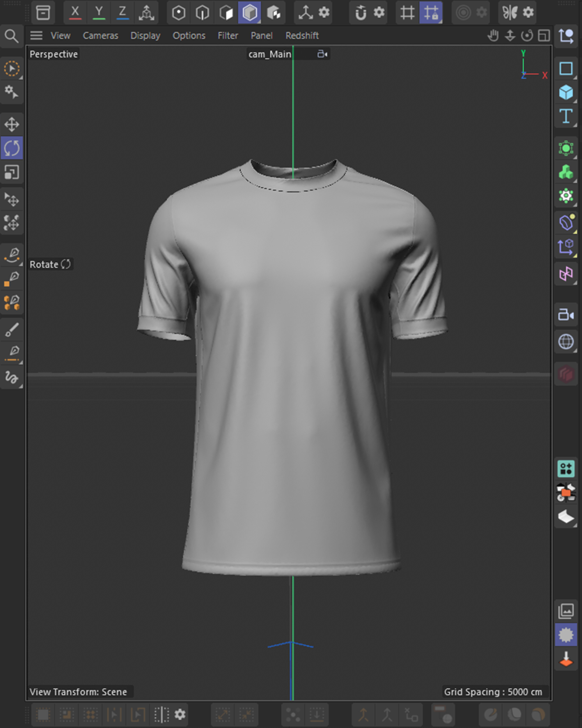Toggle X axis lock

tap(75, 13)
